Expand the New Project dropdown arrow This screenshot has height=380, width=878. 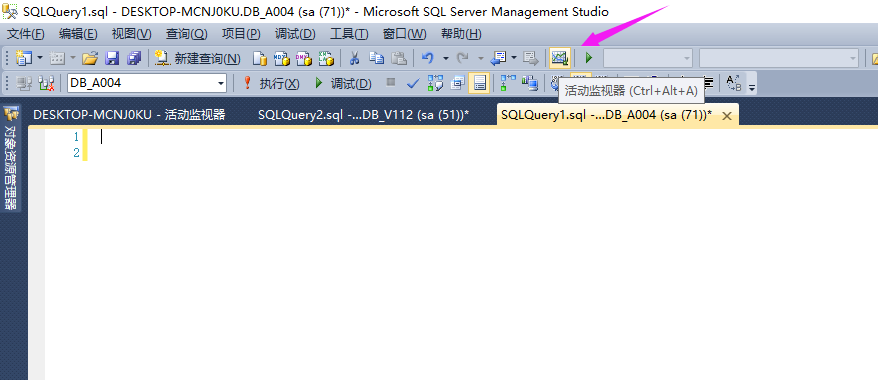click(x=40, y=58)
